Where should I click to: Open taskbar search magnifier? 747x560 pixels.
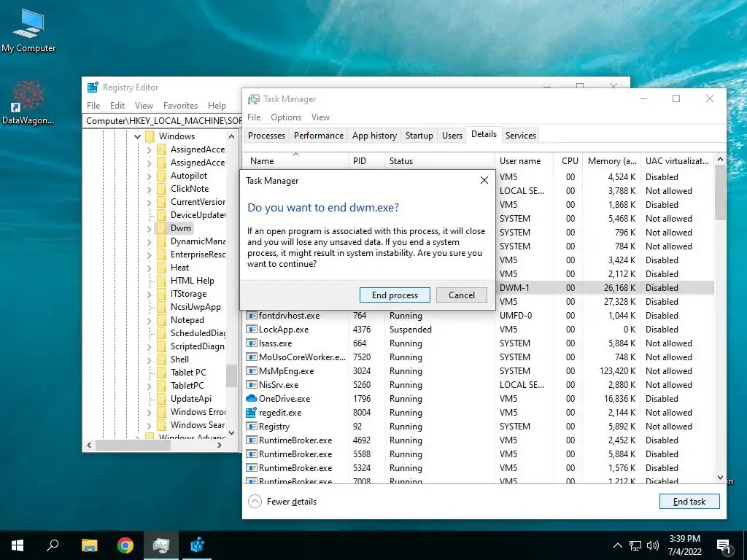pos(53,545)
